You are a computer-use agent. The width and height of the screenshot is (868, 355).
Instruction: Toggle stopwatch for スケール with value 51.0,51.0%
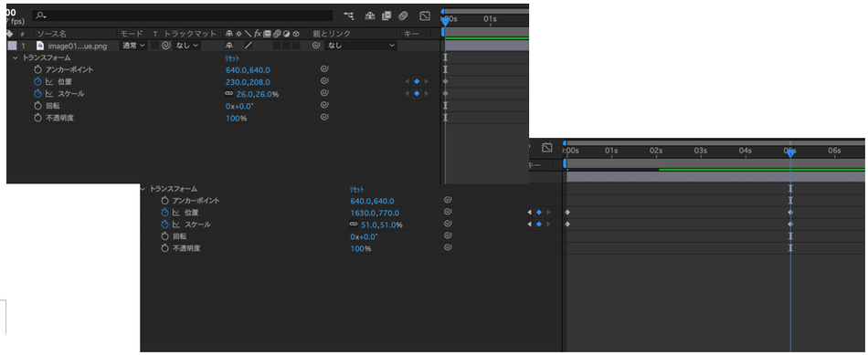tap(164, 224)
